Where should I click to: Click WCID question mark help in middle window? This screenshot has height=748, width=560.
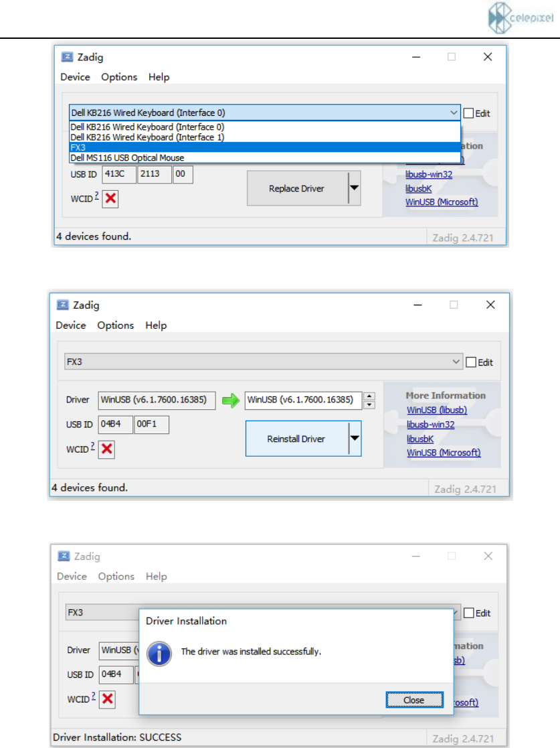[x=93, y=446]
